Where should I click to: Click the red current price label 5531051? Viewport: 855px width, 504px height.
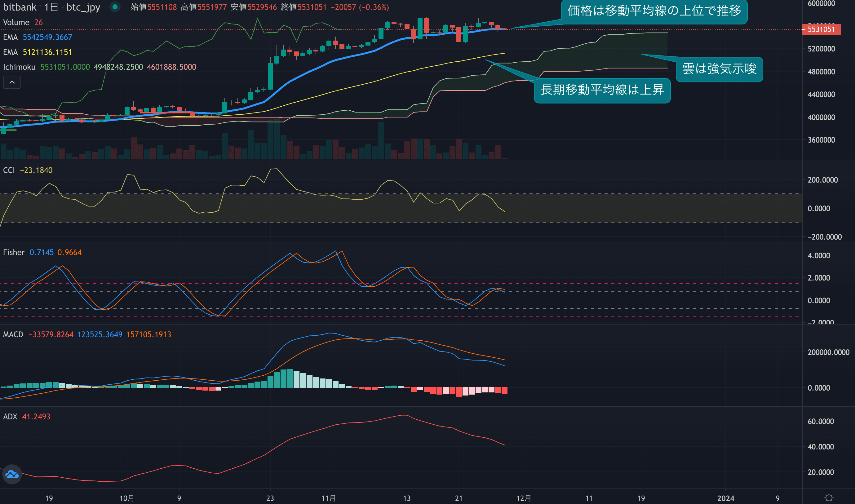[x=821, y=29]
